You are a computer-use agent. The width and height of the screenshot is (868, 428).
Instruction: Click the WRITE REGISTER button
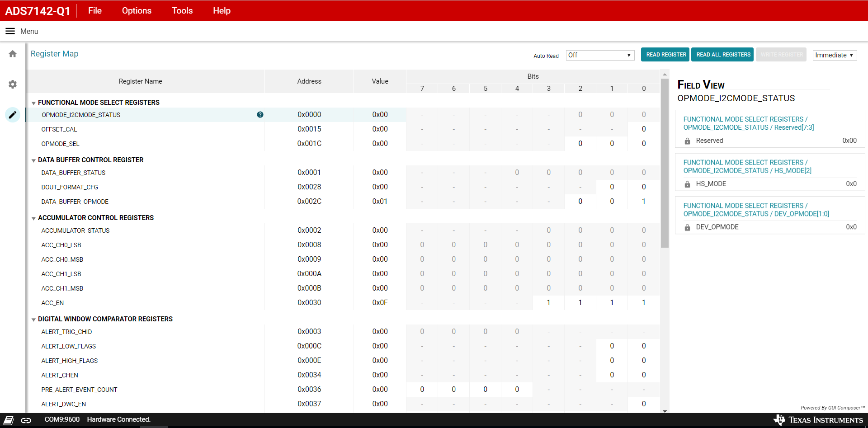(x=781, y=55)
